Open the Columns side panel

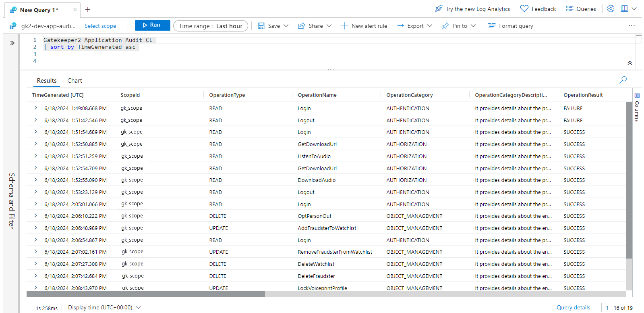pos(637,107)
